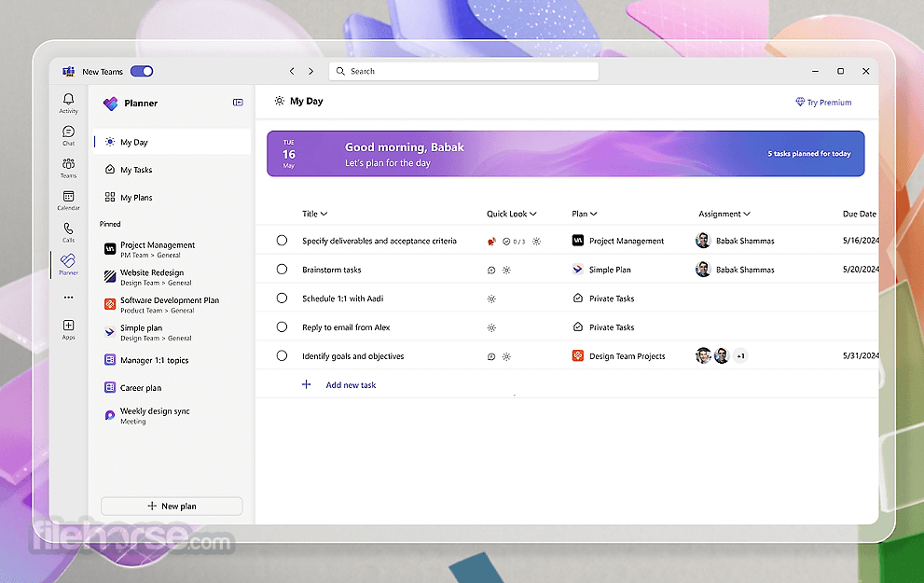The width and height of the screenshot is (924, 583).
Task: Go back with the left arrow
Action: point(292,71)
